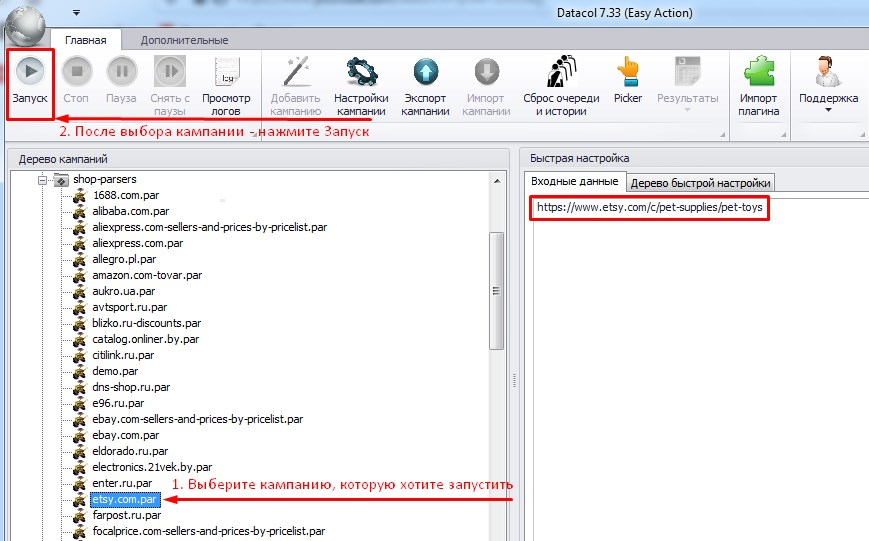This screenshot has width=869, height=541.
Task: Select aliexpress.com.par campaign
Action: (137, 243)
